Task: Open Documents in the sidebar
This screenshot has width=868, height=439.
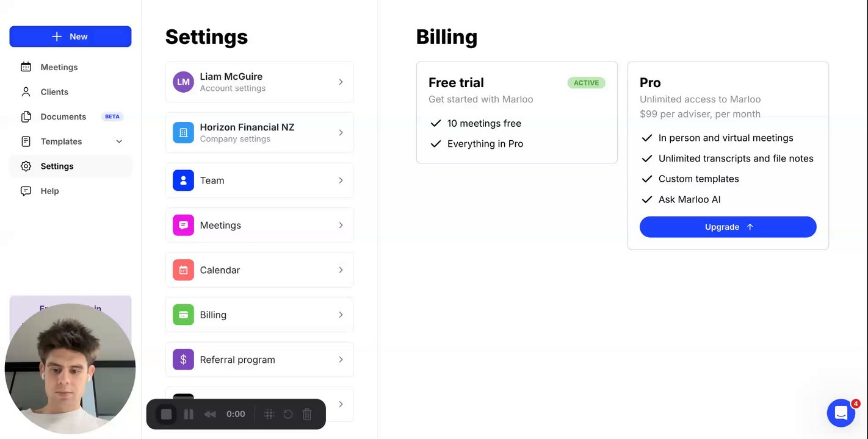Action: [x=63, y=116]
